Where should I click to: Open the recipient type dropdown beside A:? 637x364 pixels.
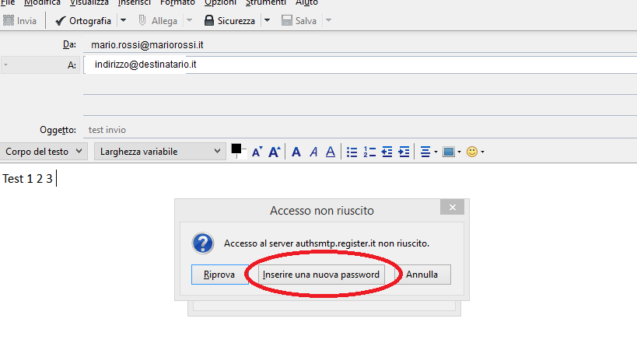tap(40, 65)
